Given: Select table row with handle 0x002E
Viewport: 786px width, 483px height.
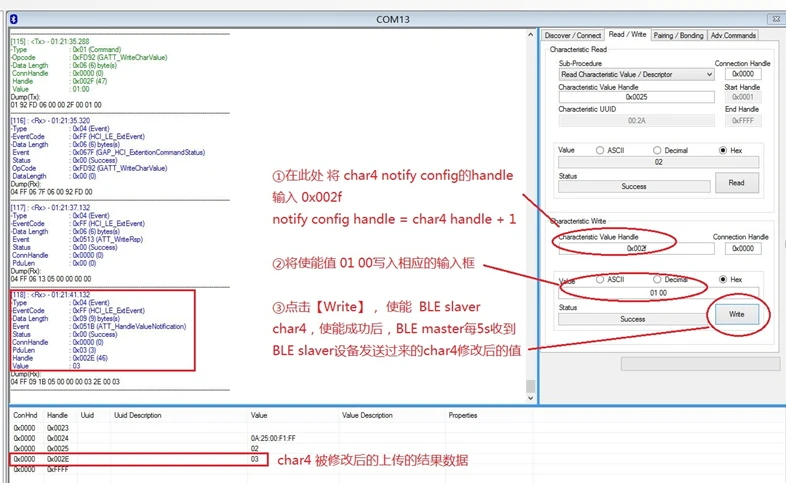Looking at the screenshot, I should pyautogui.click(x=271, y=459).
